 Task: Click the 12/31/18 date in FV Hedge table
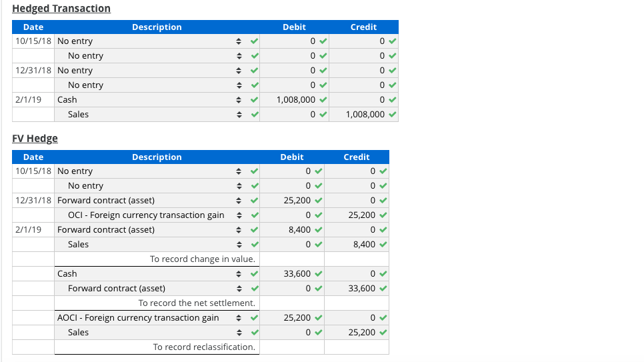click(x=33, y=201)
